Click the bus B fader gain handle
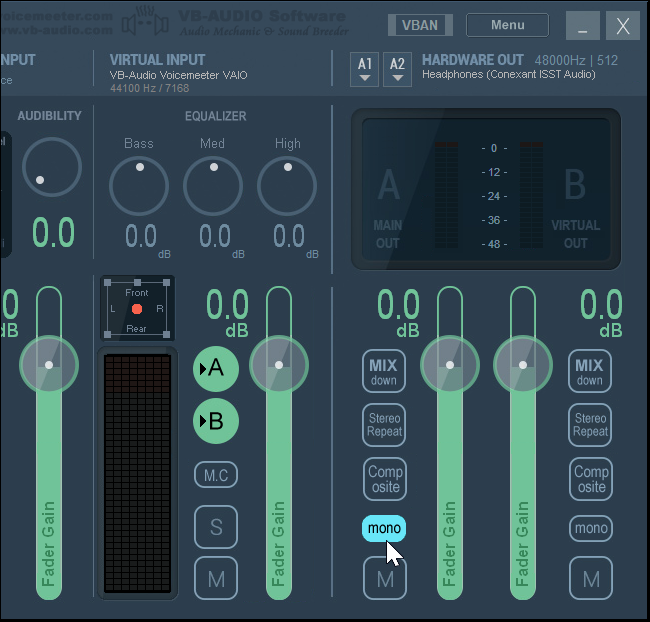Screen dimensions: 650x622 [523, 365]
